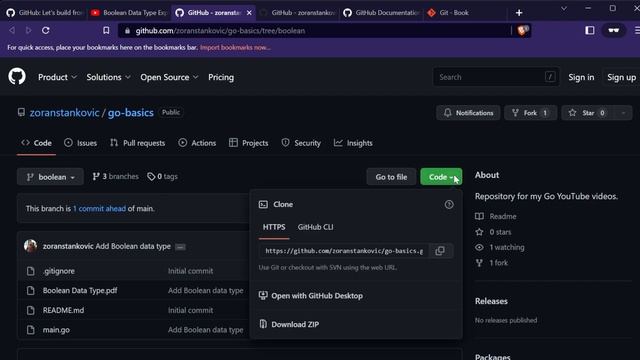This screenshot has width=640, height=360.
Task: Open the Actions tab
Action: coord(197,143)
